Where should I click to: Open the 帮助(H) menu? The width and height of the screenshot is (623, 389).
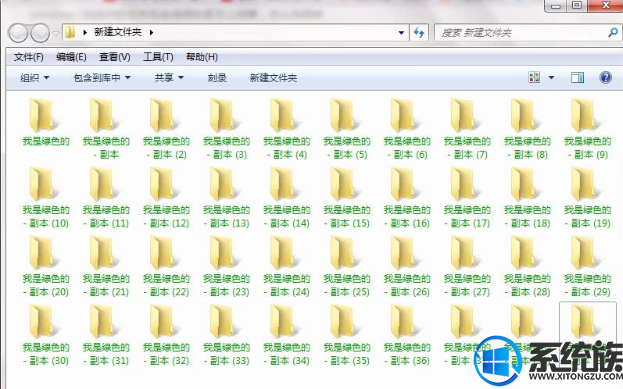(x=202, y=57)
